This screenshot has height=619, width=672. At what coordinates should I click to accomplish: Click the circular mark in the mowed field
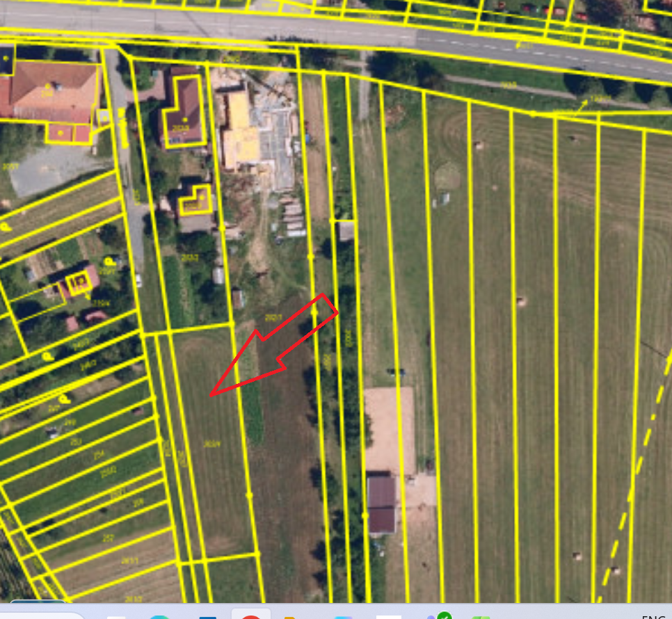(x=448, y=175)
